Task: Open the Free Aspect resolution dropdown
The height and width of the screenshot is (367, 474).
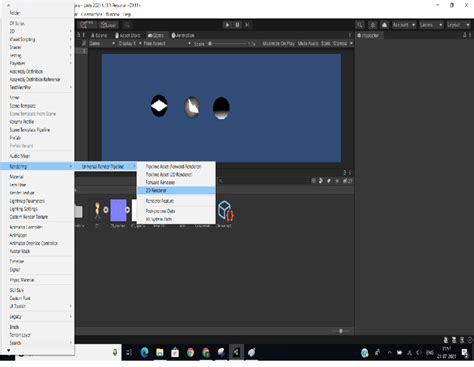Action: 167,44
